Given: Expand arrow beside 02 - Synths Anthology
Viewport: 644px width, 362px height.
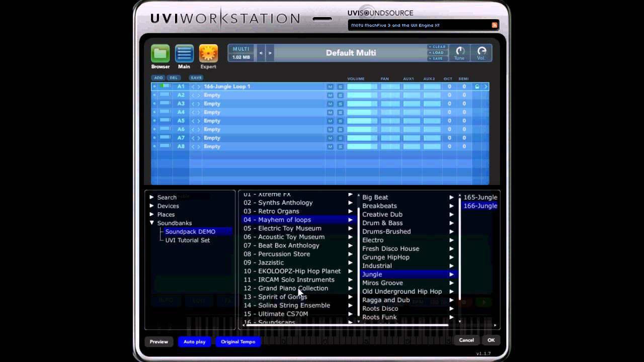Looking at the screenshot, I should pos(350,203).
